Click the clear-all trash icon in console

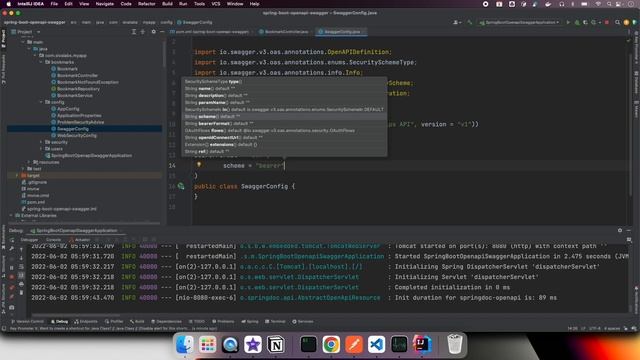pyautogui.click(x=21, y=293)
